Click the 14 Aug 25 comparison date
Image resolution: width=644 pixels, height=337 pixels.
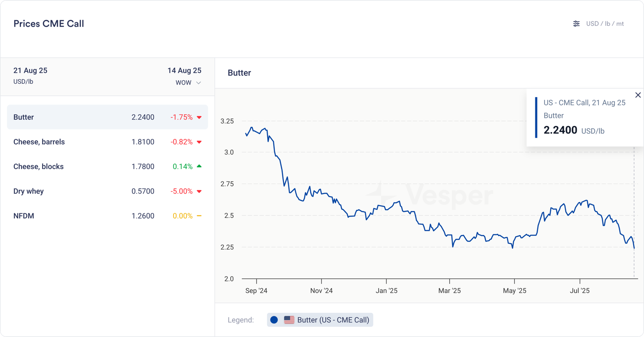(184, 70)
